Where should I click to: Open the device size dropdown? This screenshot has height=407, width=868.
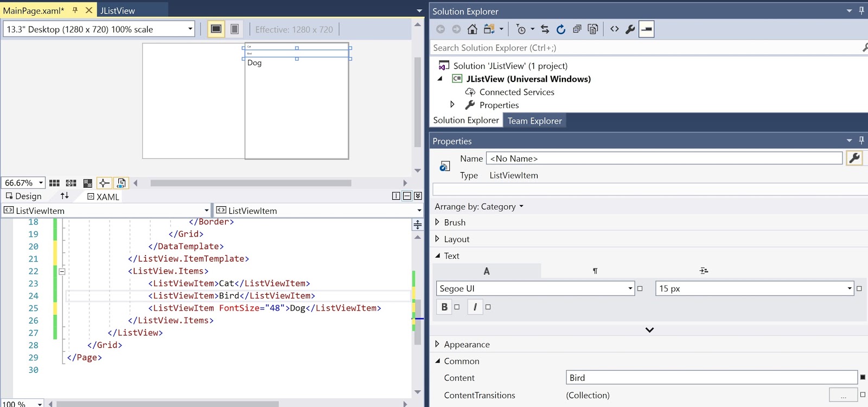[190, 29]
